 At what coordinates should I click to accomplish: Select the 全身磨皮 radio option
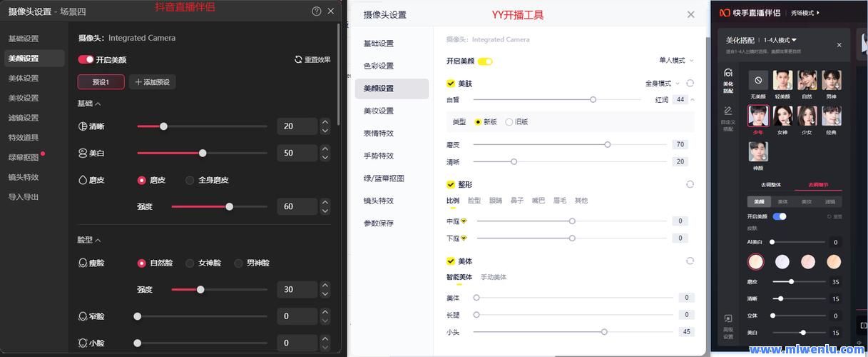[x=190, y=181]
